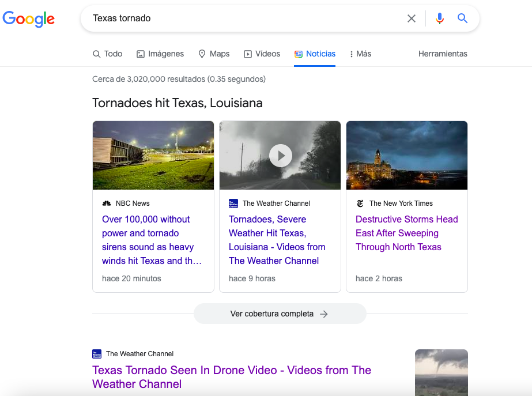Click the Google logo
532x396 pixels.
[28, 19]
